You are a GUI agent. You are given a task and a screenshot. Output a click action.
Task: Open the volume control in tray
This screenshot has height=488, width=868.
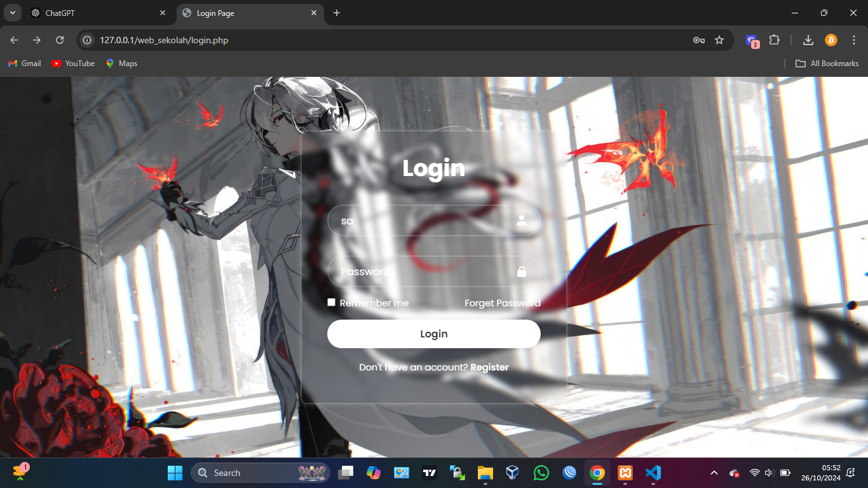(769, 473)
